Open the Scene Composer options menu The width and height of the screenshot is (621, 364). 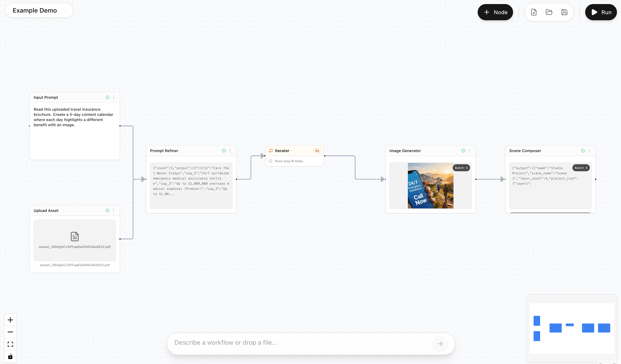(x=589, y=150)
